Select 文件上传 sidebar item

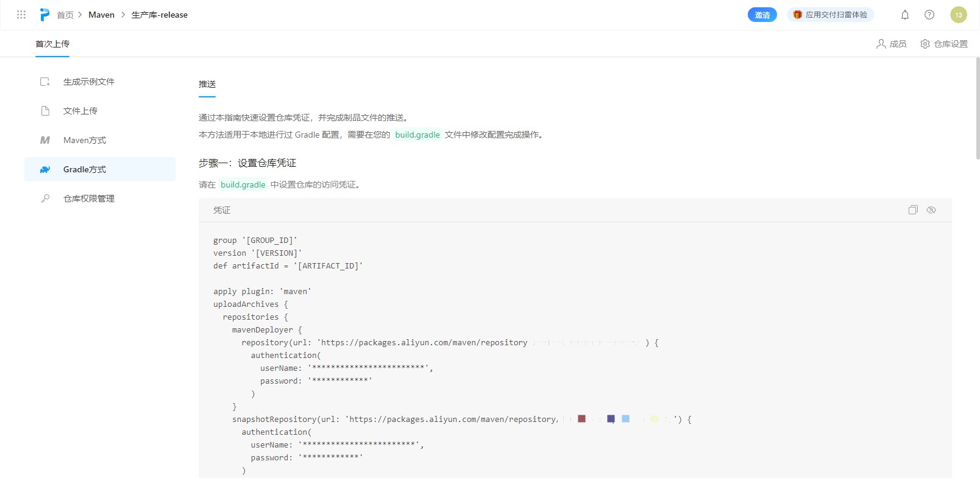[100, 111]
